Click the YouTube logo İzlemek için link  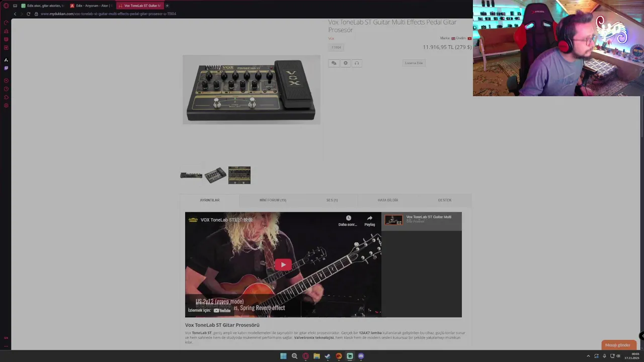tap(210, 310)
